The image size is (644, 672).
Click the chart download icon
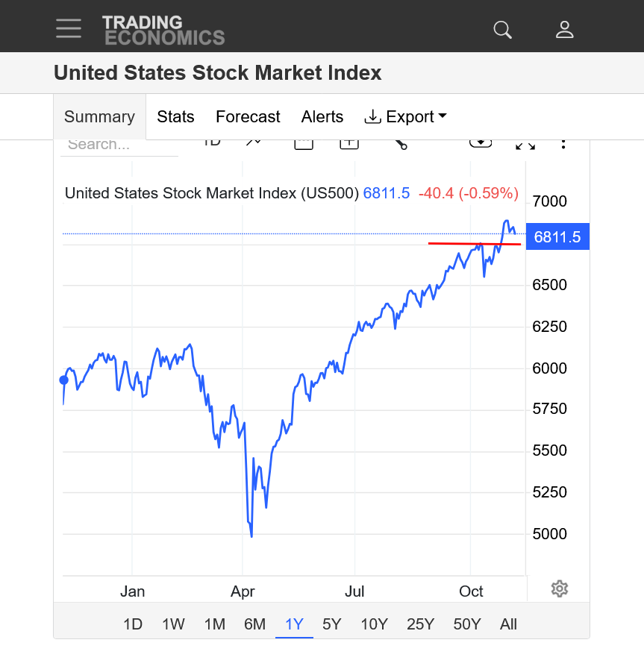[x=481, y=142]
